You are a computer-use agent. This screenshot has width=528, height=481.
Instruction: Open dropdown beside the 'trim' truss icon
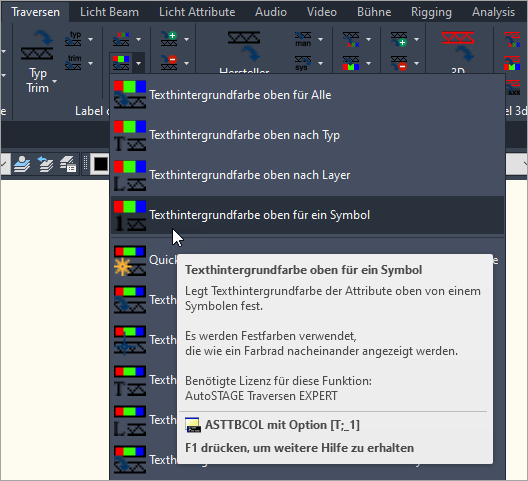coord(91,63)
